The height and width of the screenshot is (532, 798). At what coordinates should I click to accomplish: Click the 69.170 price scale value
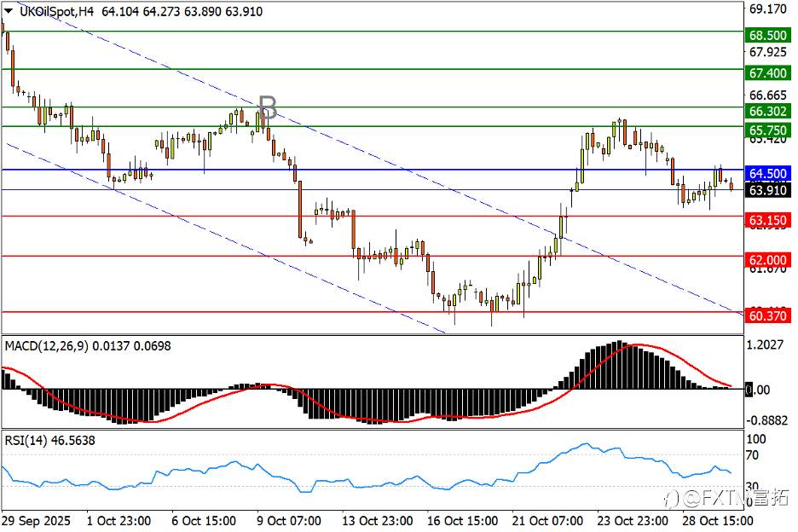768,9
